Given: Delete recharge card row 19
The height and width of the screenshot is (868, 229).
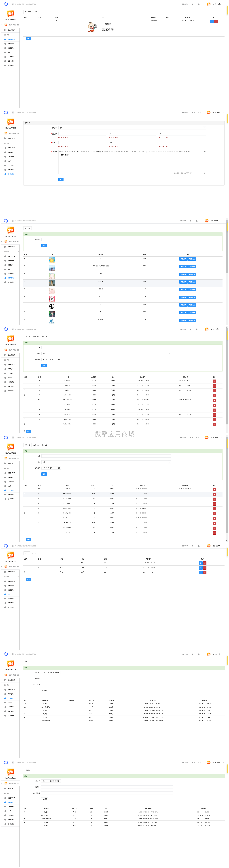Looking at the screenshot, I should point(214,386).
